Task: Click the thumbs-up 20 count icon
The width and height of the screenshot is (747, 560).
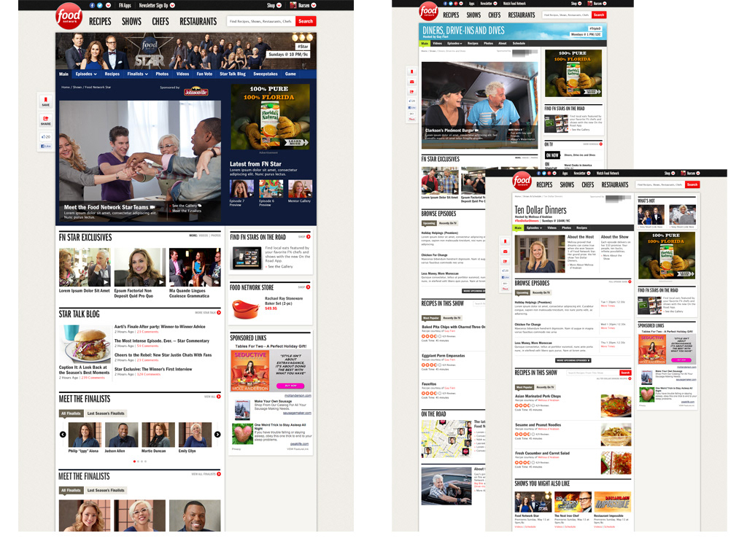Action: [46, 136]
